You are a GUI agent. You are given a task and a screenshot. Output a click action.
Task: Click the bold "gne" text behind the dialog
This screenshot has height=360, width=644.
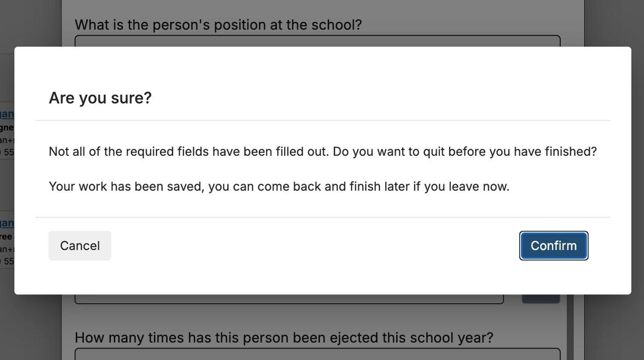tap(7, 128)
